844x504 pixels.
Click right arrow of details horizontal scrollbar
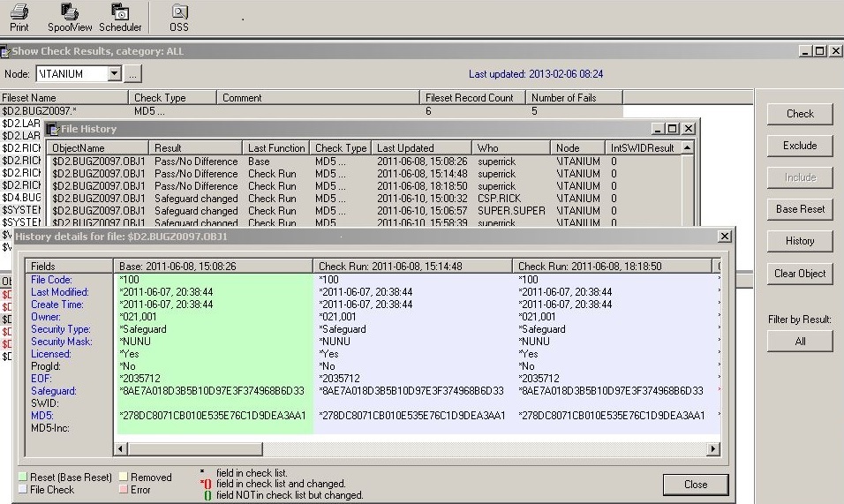[713, 448]
